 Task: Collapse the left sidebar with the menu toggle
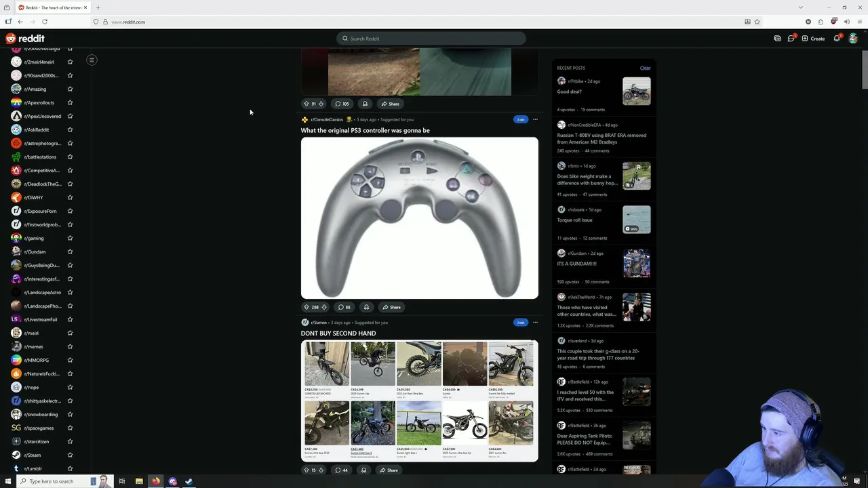[92, 60]
